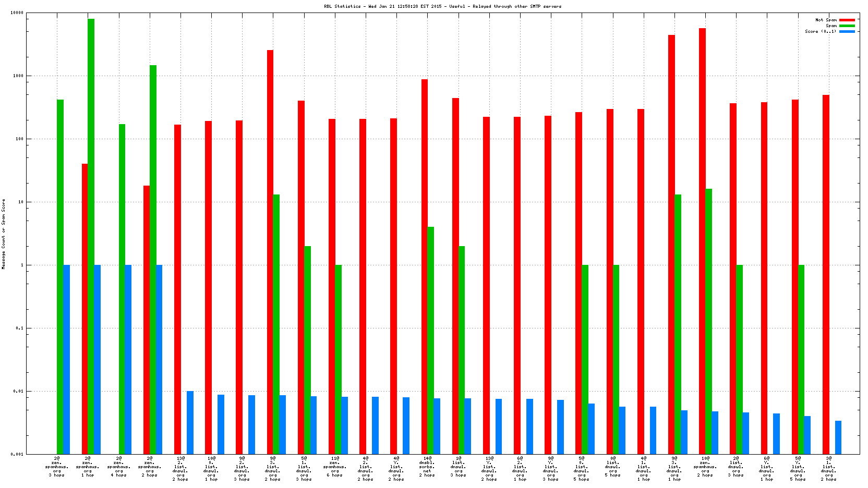Select the "Not Spam" legend label
The height and width of the screenshot is (488, 868).
click(x=826, y=20)
